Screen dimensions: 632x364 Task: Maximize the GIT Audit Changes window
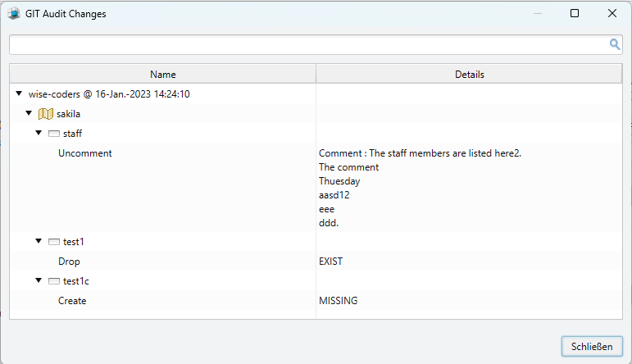(x=575, y=13)
